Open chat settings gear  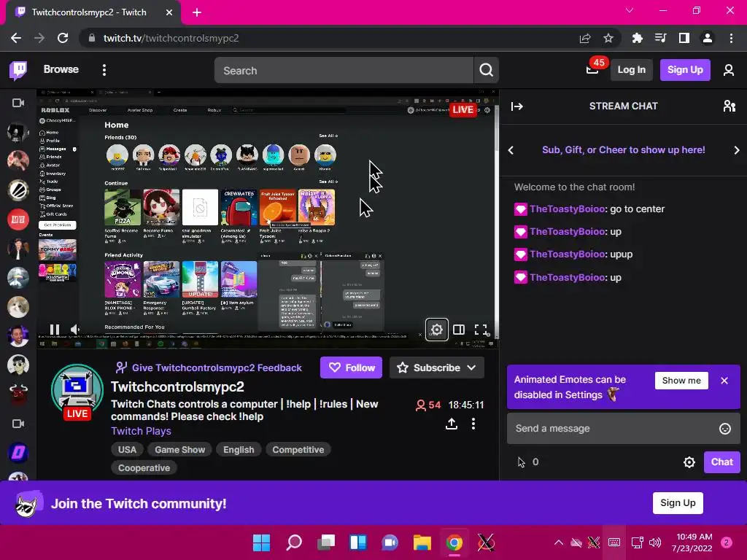pyautogui.click(x=689, y=462)
